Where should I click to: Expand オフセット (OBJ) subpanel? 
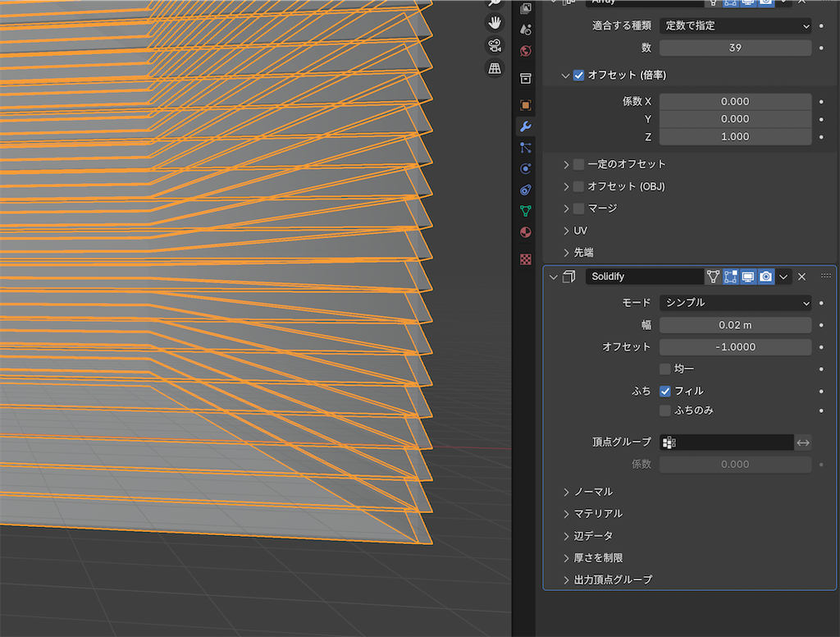(566, 186)
